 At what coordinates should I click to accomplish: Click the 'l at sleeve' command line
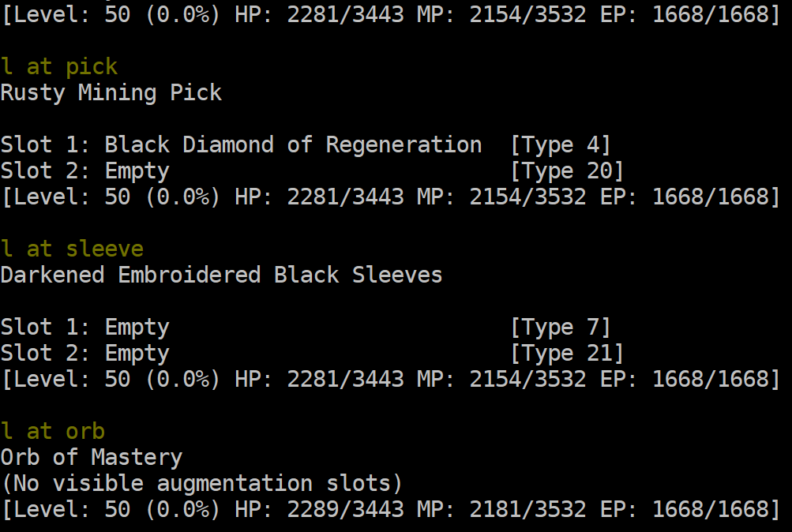pyautogui.click(x=72, y=249)
